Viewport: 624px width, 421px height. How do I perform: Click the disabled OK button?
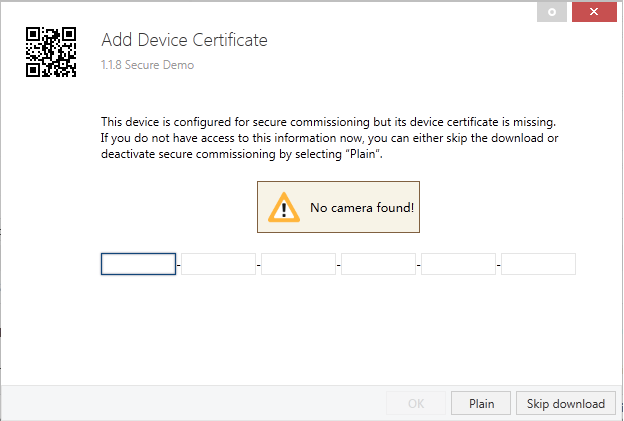(x=416, y=403)
